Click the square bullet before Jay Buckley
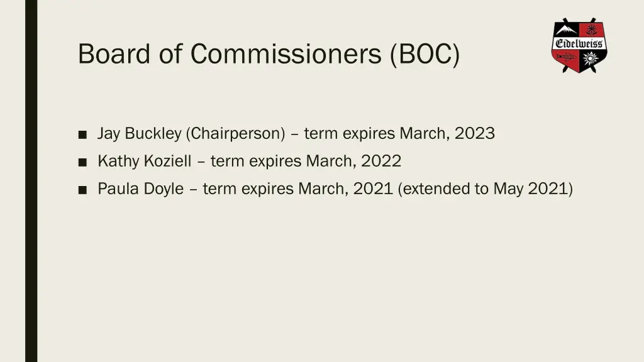The height and width of the screenshot is (362, 644). [82, 134]
